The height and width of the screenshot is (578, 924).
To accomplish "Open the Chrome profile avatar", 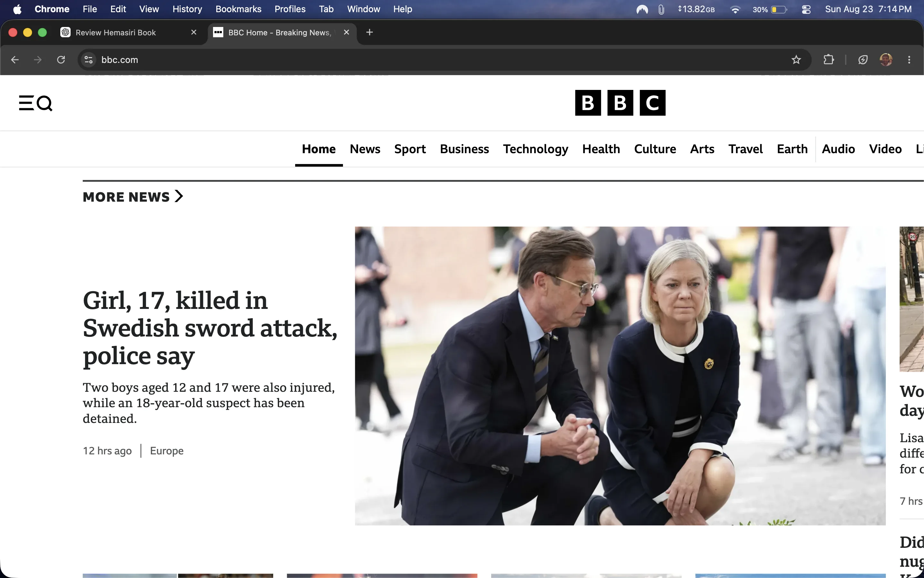I will point(886,60).
